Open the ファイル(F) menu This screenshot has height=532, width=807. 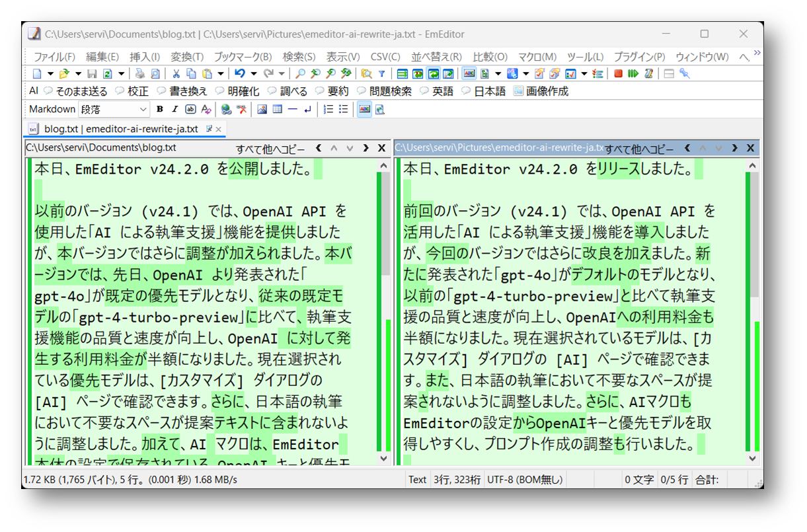click(x=54, y=57)
